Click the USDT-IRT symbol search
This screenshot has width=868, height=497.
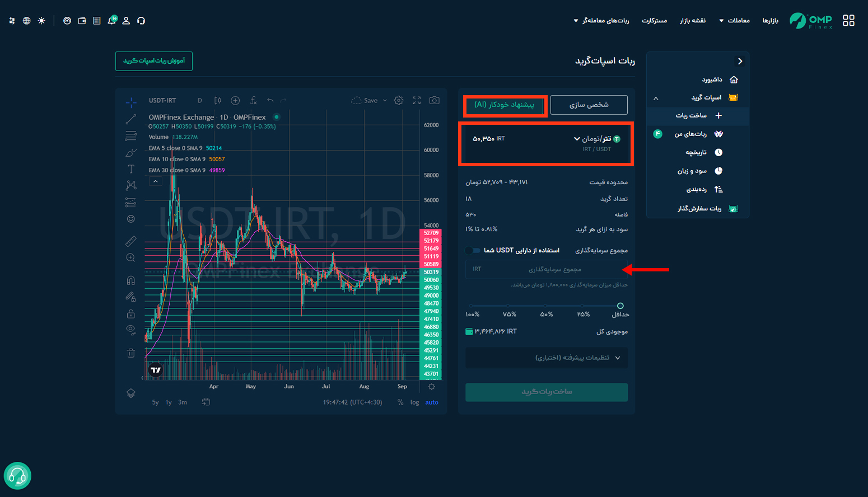(162, 100)
